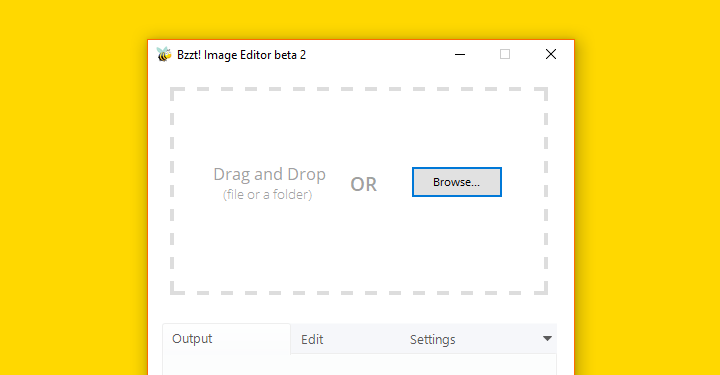The image size is (720, 375).
Task: Open the Settings tab
Action: click(x=433, y=340)
